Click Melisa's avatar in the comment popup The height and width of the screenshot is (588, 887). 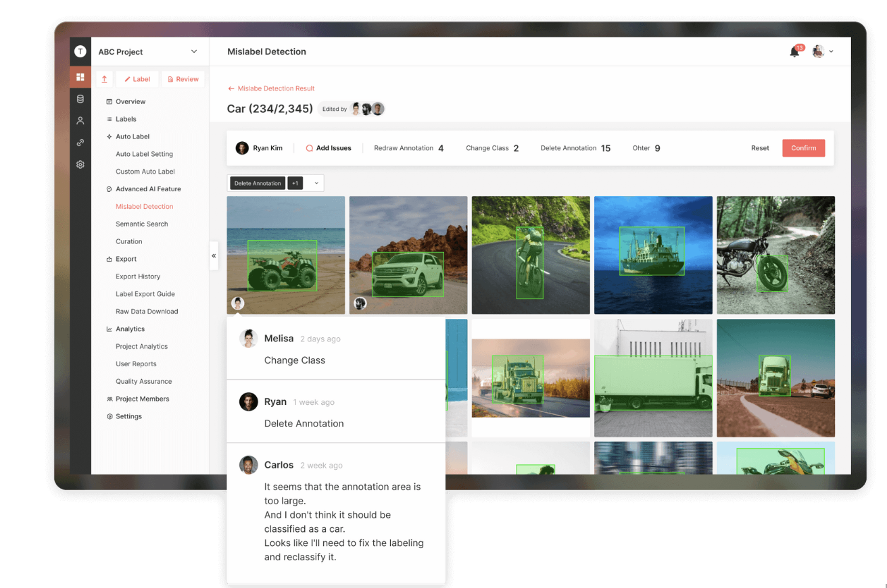(249, 339)
